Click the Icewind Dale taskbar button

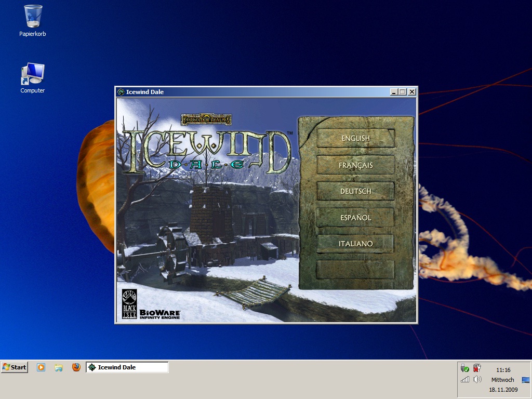coord(127,367)
